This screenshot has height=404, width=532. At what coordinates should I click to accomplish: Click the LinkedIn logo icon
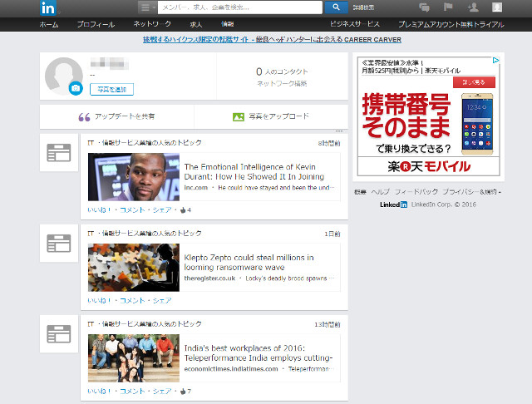pyautogui.click(x=48, y=7)
